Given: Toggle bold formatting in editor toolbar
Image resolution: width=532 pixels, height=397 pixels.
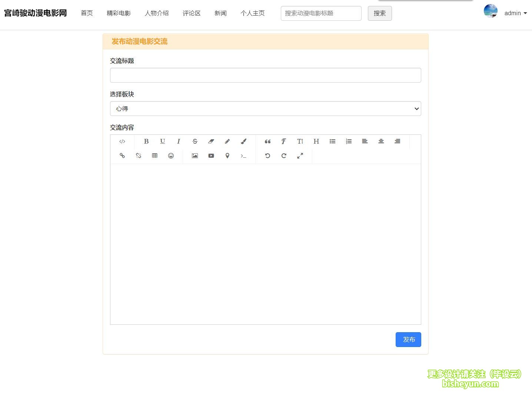Looking at the screenshot, I should [146, 141].
